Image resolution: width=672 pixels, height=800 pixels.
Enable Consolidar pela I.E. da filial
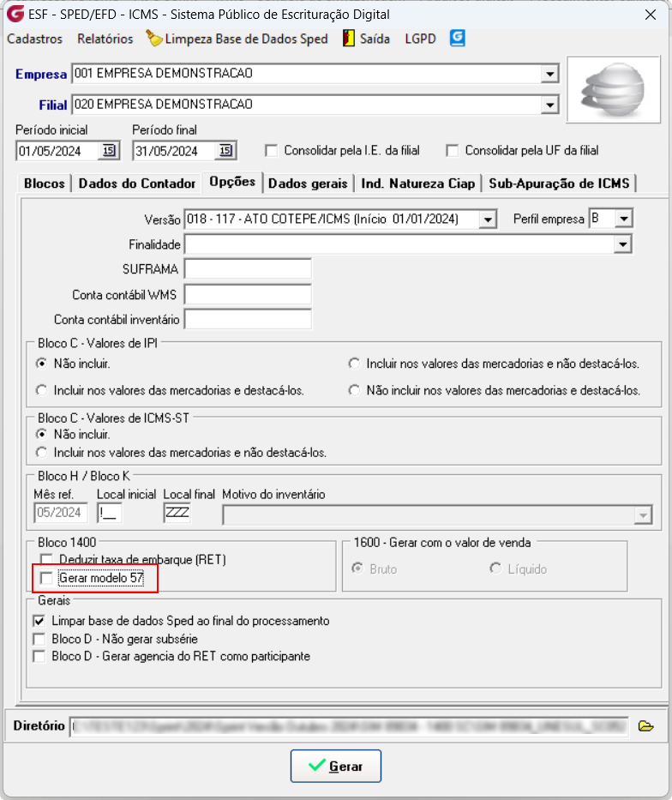point(271,151)
